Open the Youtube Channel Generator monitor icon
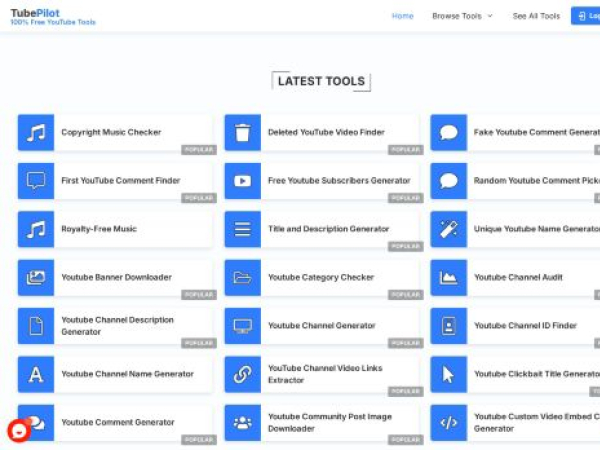600x450 pixels. pyautogui.click(x=243, y=326)
